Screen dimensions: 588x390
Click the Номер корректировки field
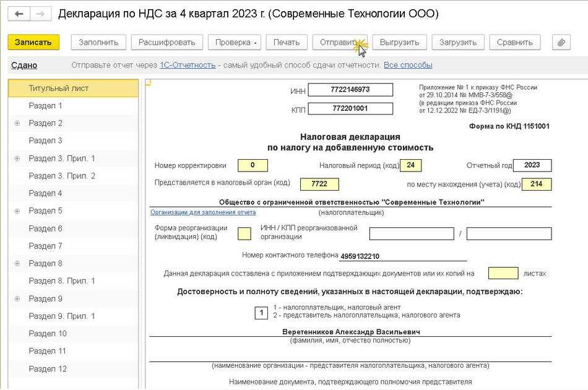[x=253, y=165]
